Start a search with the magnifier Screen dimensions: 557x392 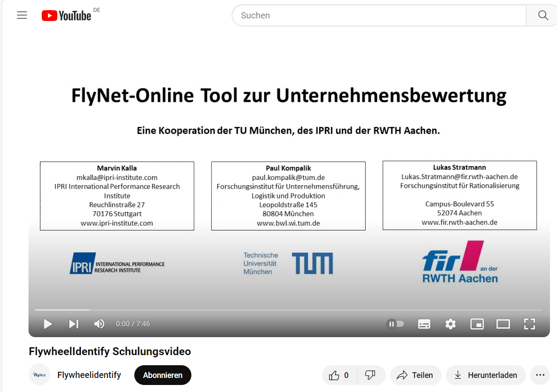pos(543,15)
